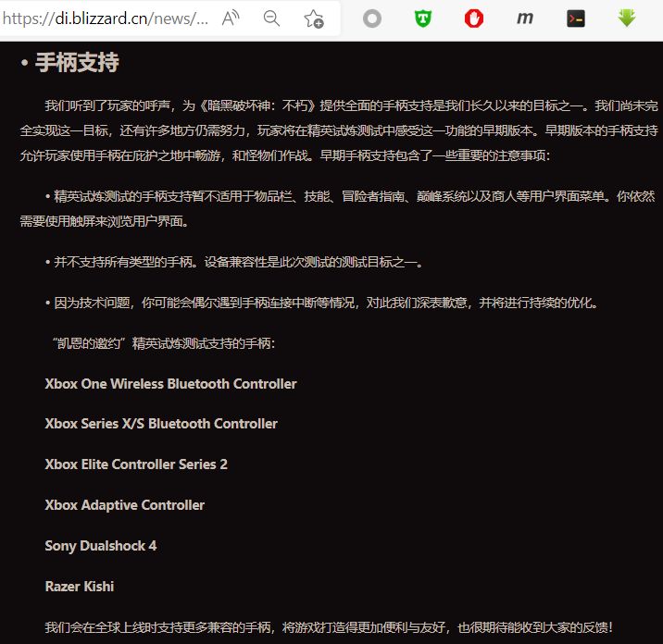Open the green download arrow extension
Viewport: 663px width, 644px height.
click(x=627, y=19)
